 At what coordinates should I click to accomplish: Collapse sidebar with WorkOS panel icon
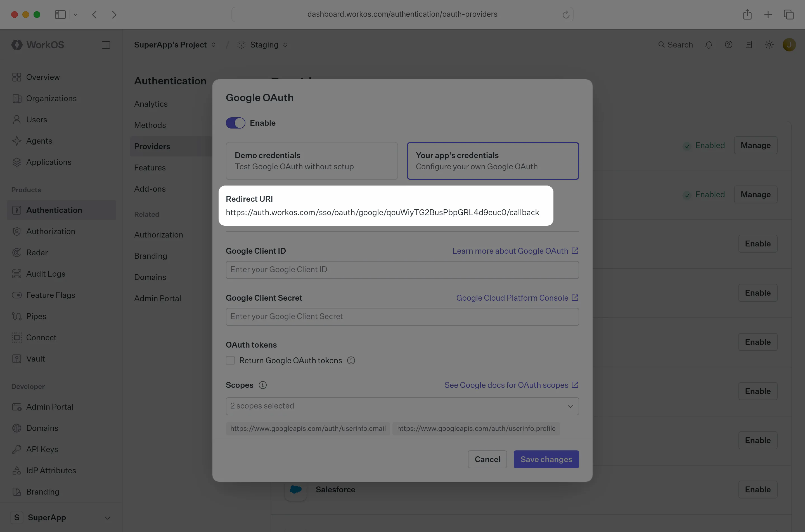pyautogui.click(x=106, y=45)
